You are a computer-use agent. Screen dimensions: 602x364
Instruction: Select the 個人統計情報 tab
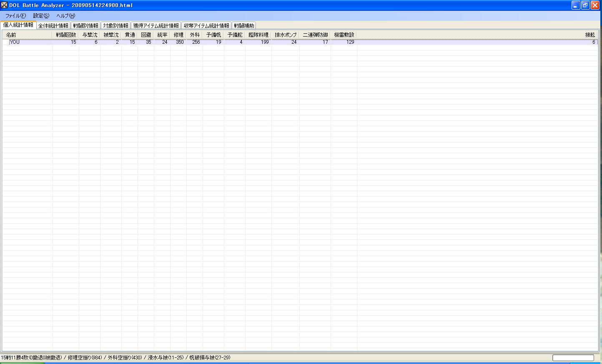coord(18,25)
